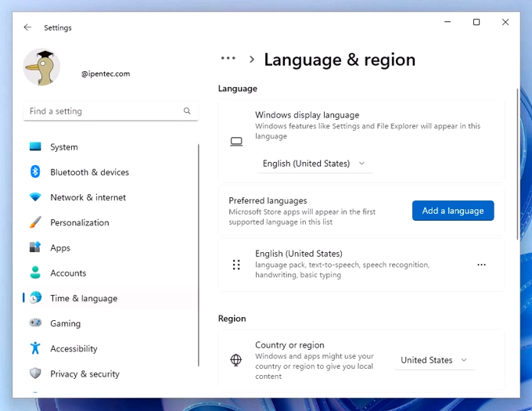
Task: Select the Time & language globe clock icon
Action: click(35, 297)
